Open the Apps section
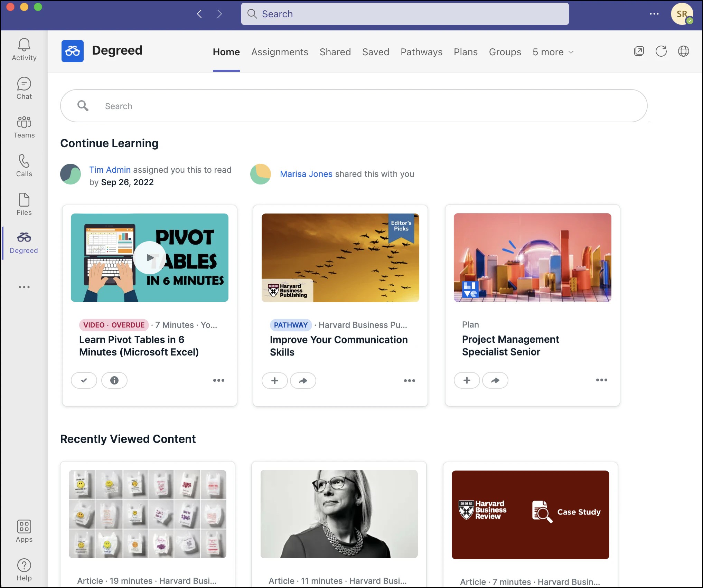This screenshot has width=703, height=588. tap(24, 531)
